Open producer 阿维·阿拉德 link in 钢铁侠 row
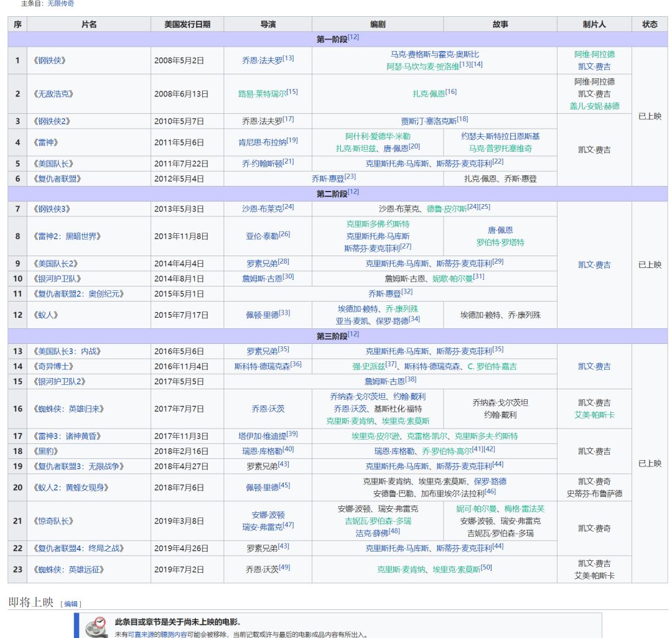Screen dimensions: 672x638 [x=594, y=54]
